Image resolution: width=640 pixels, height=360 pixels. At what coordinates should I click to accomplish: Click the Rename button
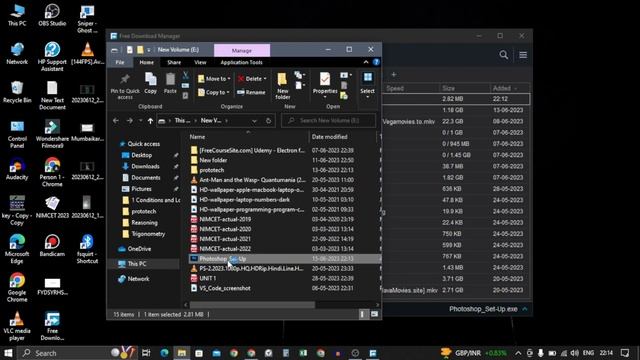point(251,92)
